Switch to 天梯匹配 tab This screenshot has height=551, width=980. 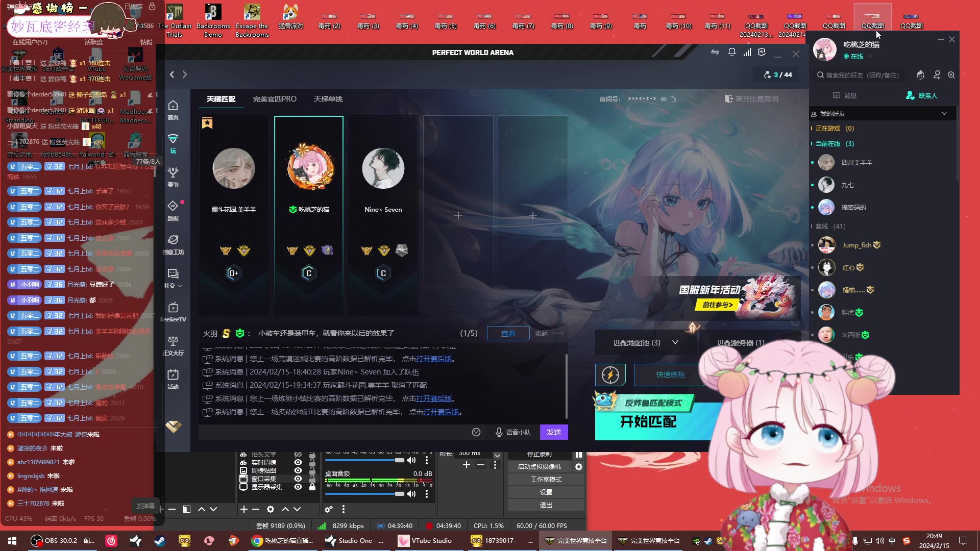221,99
